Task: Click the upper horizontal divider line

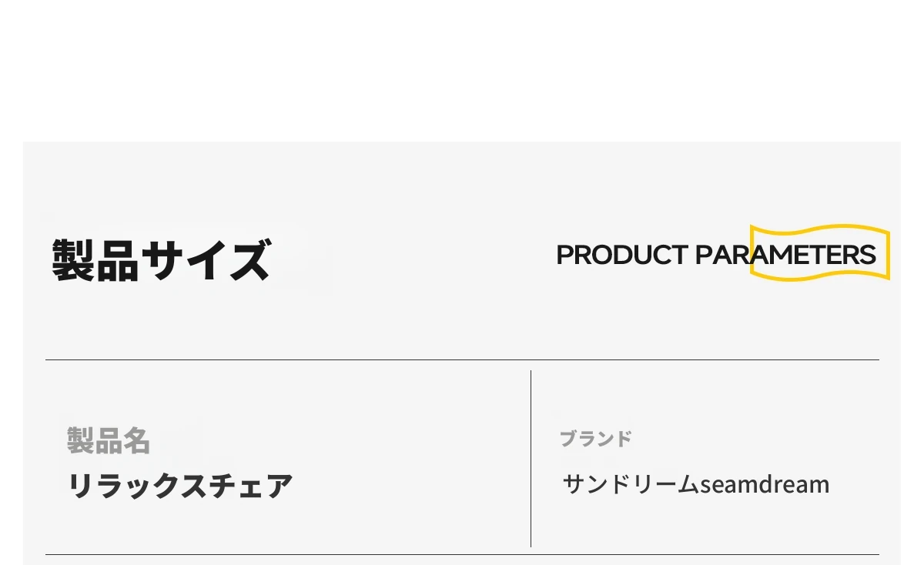Action: pos(462,359)
